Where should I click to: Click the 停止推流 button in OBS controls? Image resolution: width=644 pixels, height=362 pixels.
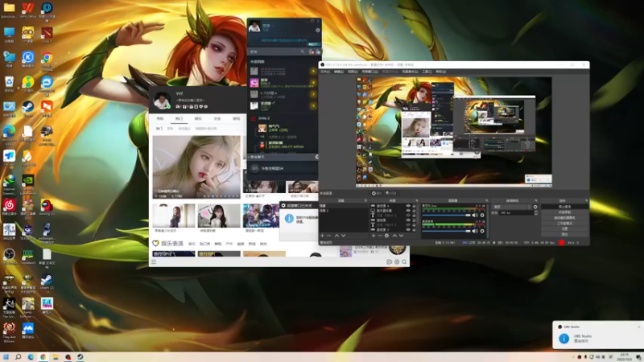tap(565, 207)
